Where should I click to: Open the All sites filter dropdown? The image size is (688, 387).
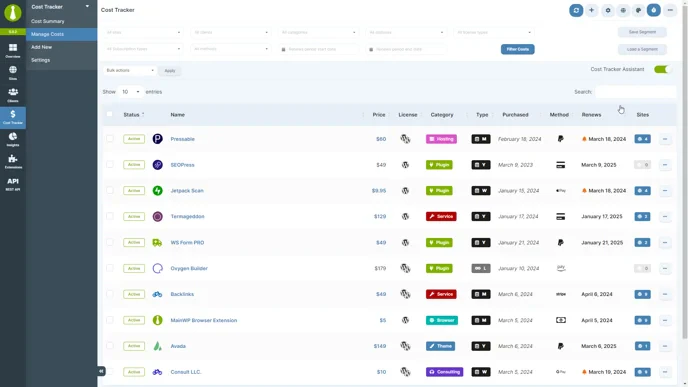[x=143, y=32]
